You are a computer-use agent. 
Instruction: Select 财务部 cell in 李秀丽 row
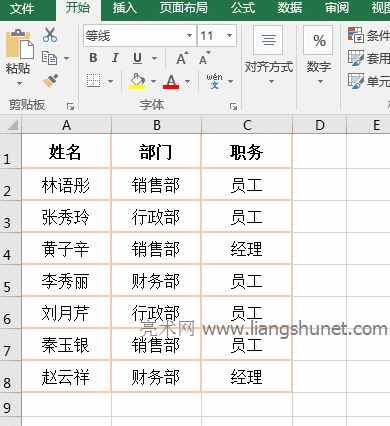click(x=156, y=281)
